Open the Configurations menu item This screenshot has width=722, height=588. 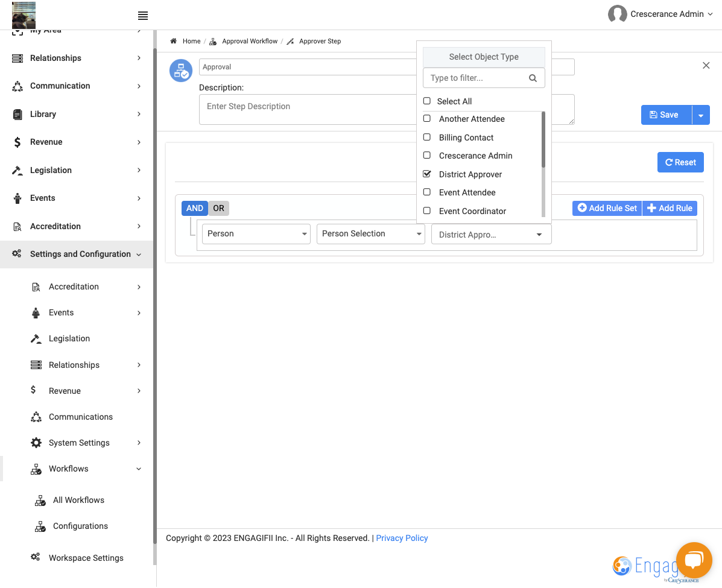pos(80,526)
